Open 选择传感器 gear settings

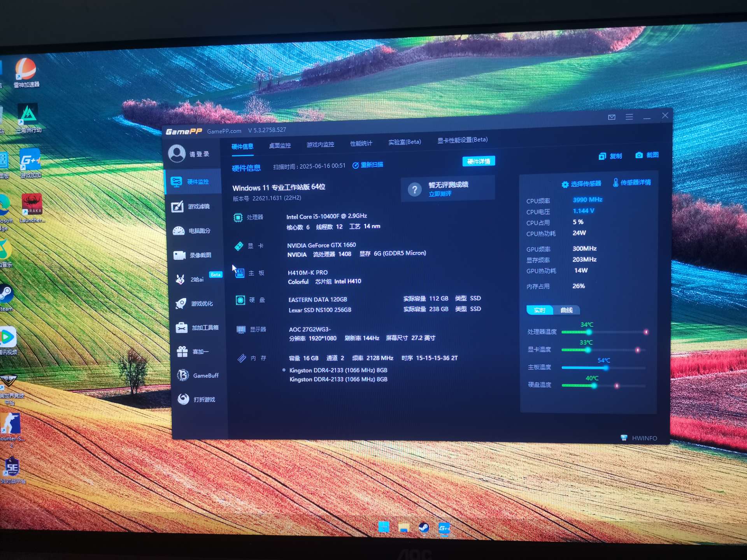581,184
